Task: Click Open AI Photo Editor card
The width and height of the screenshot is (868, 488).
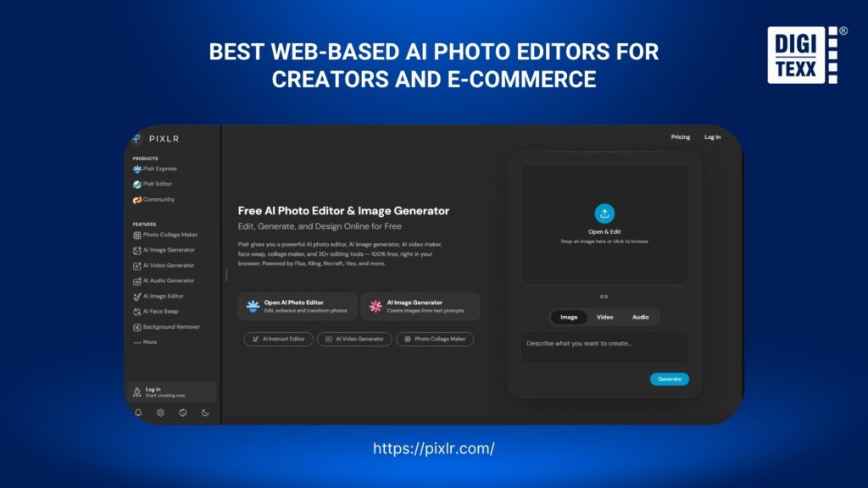Action: tap(298, 307)
